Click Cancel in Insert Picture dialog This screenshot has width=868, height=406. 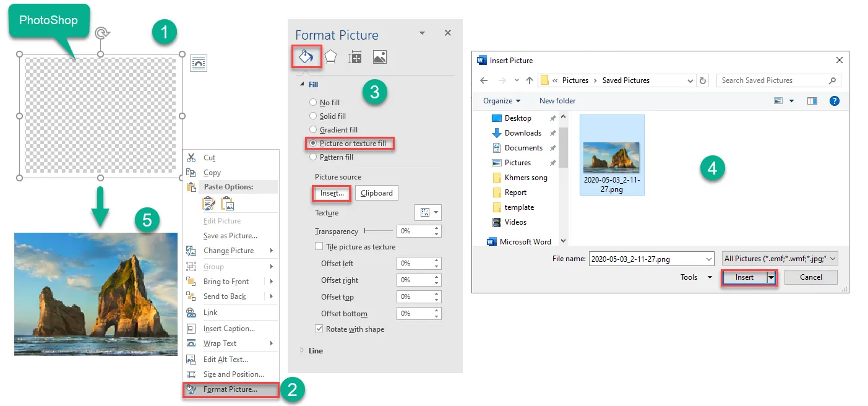tap(811, 277)
